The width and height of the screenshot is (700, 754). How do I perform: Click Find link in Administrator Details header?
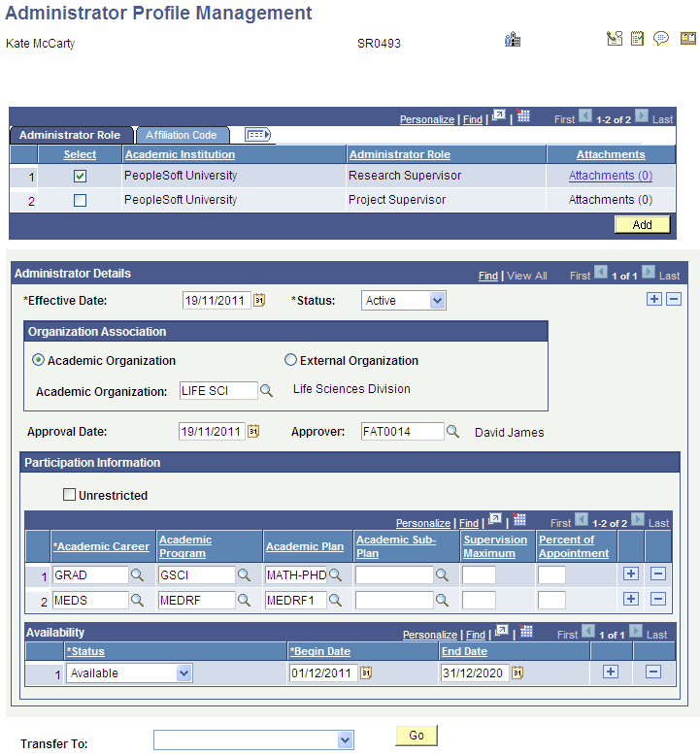[x=487, y=276]
